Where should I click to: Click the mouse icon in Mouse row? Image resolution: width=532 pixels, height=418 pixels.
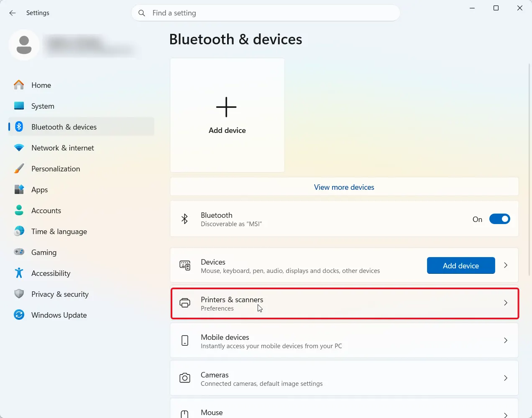(184, 414)
